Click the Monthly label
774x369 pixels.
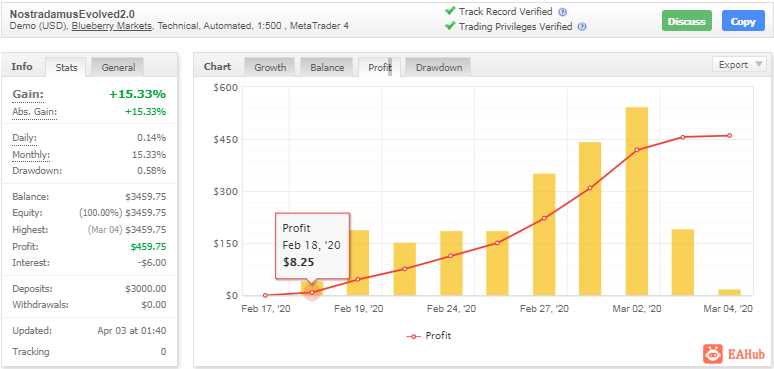tap(31, 155)
